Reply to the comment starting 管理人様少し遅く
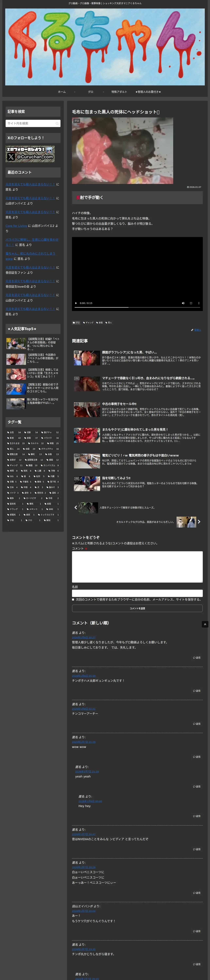 point(197,657)
